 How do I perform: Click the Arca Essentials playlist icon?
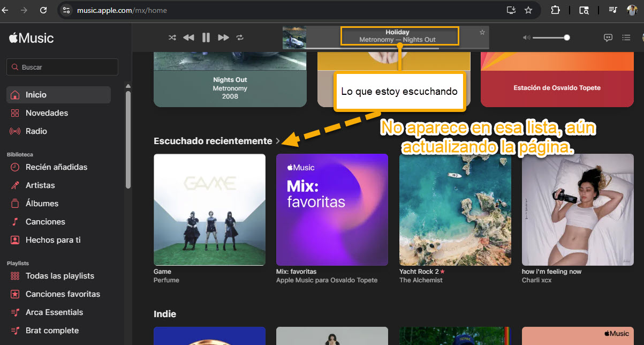pyautogui.click(x=15, y=312)
